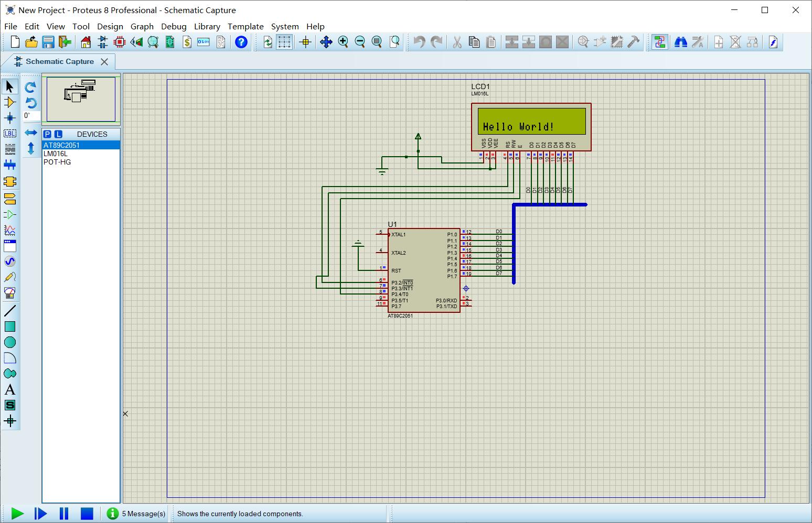Select the Text Script mode
The height and width of the screenshot is (523, 812).
(x=10, y=149)
